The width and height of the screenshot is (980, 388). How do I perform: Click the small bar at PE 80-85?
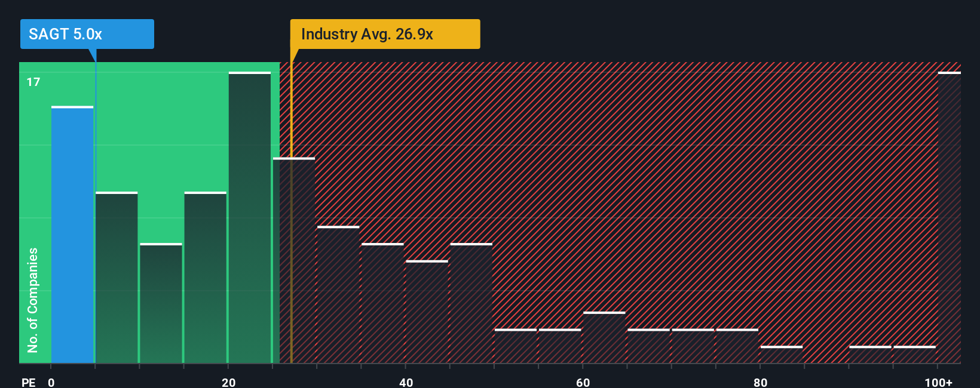tap(782, 355)
